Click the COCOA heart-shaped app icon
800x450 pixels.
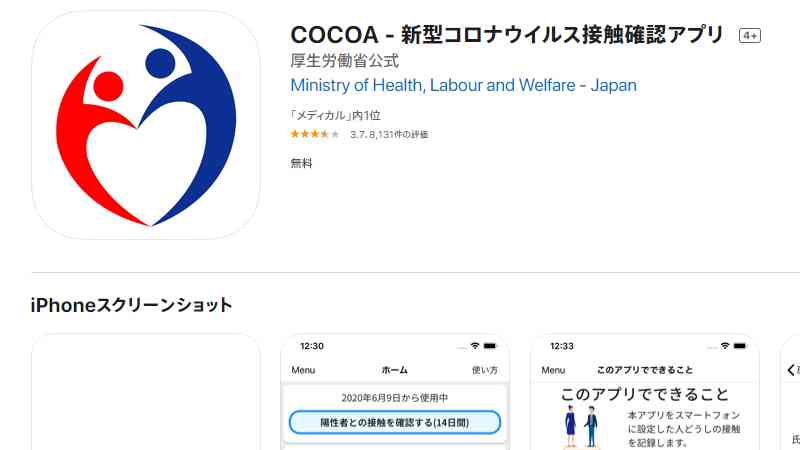point(146,125)
